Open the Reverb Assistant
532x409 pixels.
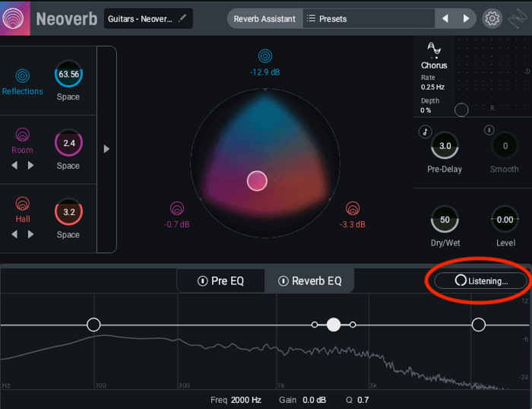point(264,19)
